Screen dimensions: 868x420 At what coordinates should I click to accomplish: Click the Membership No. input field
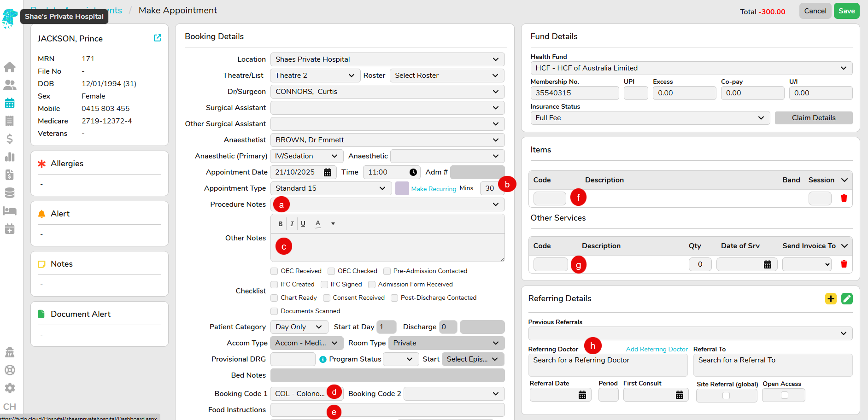[x=574, y=93]
